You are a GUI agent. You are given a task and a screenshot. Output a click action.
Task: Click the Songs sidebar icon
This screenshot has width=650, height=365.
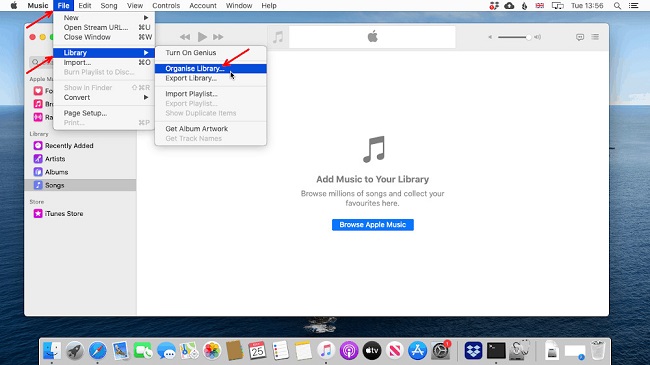click(x=38, y=185)
